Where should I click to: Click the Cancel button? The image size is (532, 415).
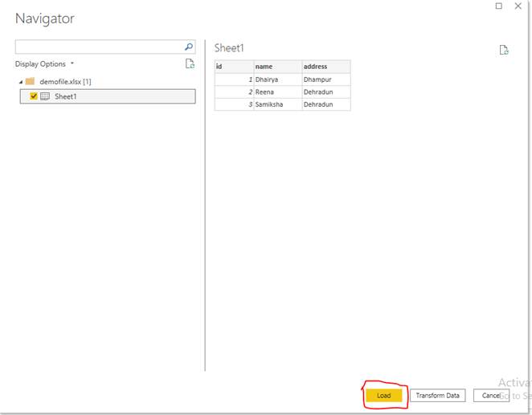tap(491, 396)
